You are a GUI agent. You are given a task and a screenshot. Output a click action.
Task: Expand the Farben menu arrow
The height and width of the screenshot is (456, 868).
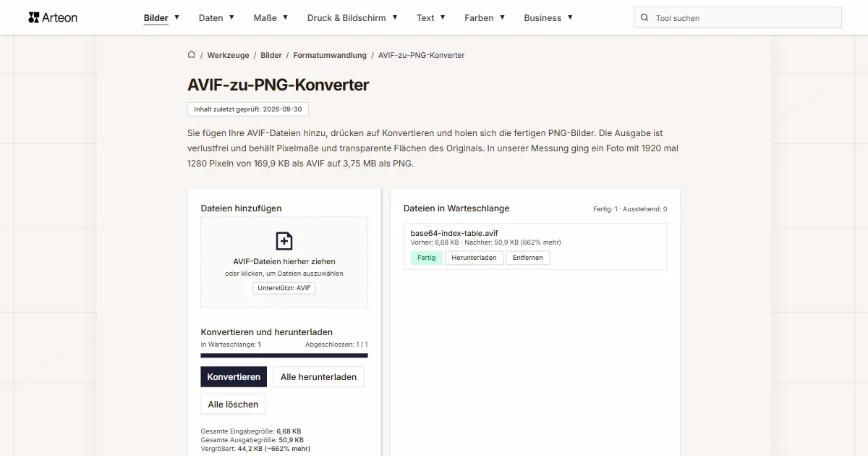pos(502,17)
